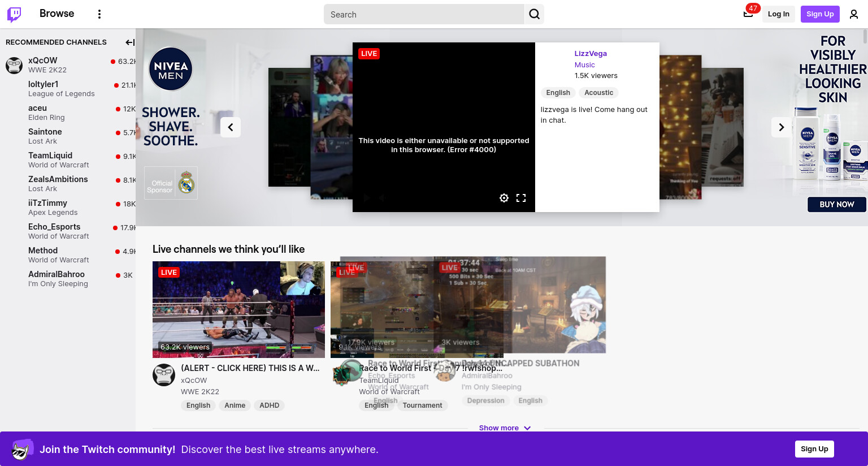Open the Twitch home logo

click(x=14, y=14)
